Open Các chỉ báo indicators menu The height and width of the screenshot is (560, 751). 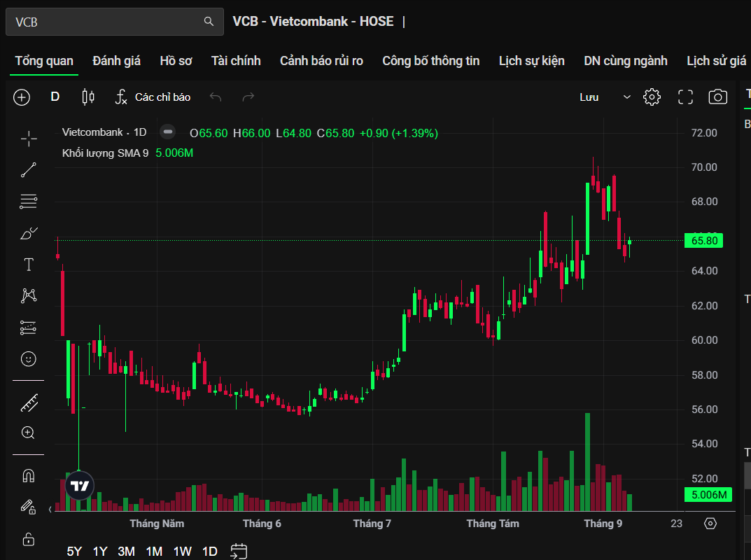pos(153,97)
